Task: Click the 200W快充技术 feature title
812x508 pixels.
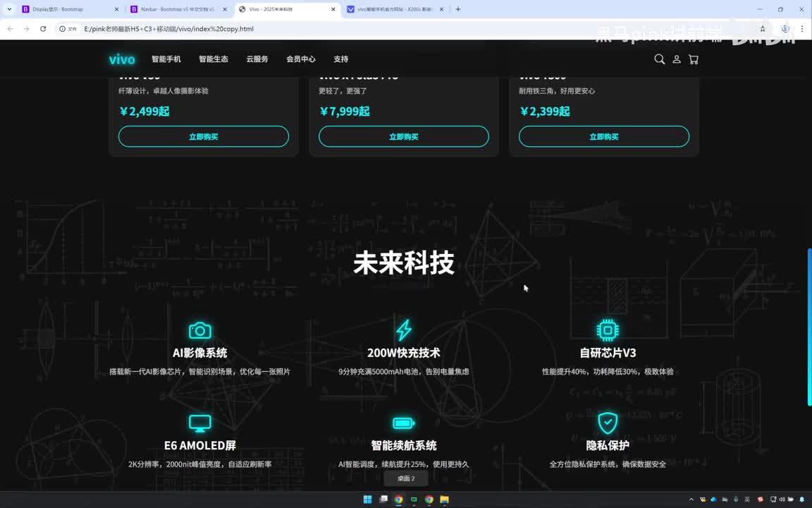Action: coord(404,353)
